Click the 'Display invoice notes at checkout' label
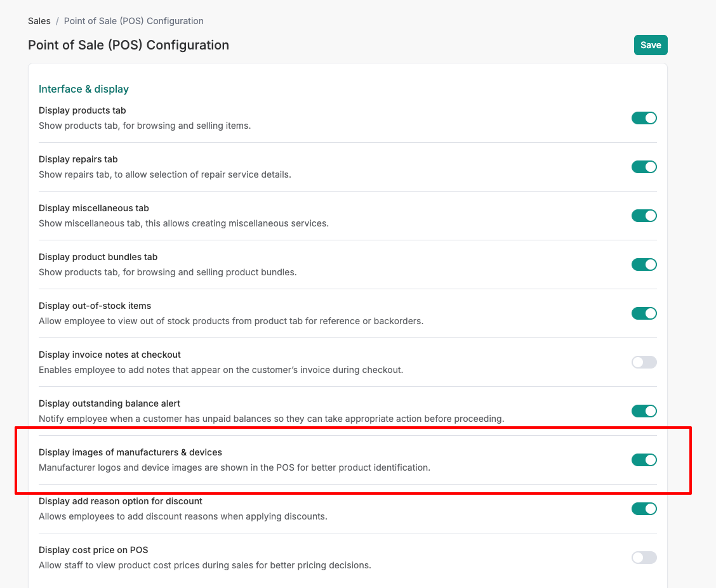Viewport: 716px width, 588px height. tap(110, 355)
